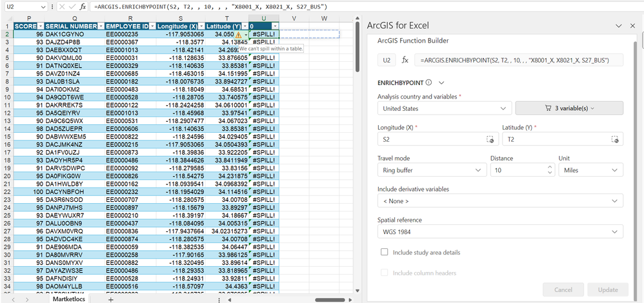The width and height of the screenshot is (644, 303).
Task: Go to previous sheet with left arrow
Action: 13,300
